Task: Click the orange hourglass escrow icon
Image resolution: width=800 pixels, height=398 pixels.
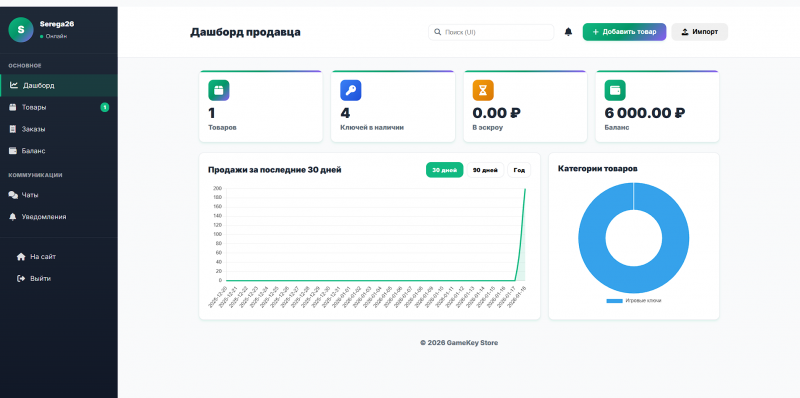Action: (x=483, y=90)
